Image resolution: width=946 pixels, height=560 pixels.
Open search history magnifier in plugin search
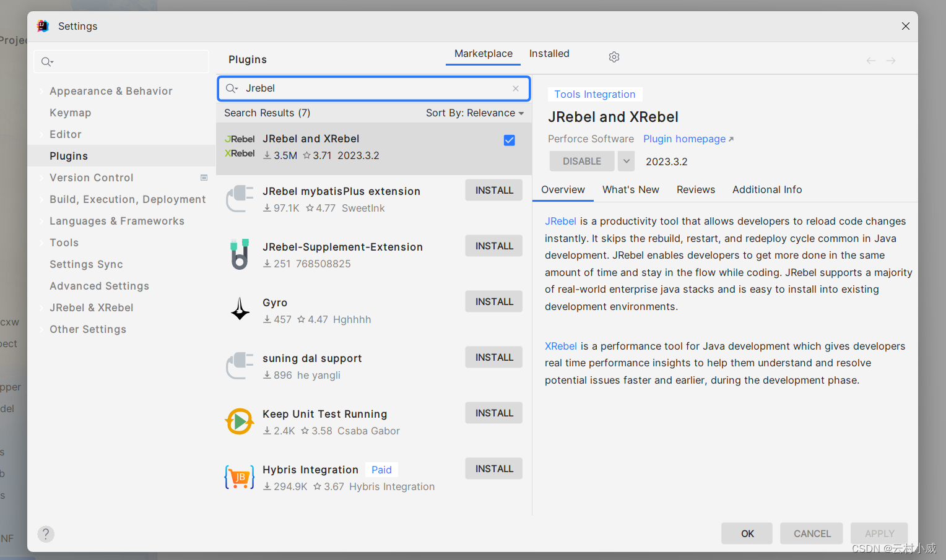pyautogui.click(x=232, y=88)
